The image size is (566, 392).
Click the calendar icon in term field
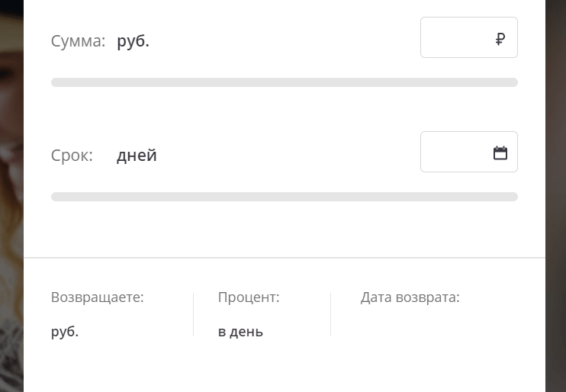point(500,153)
